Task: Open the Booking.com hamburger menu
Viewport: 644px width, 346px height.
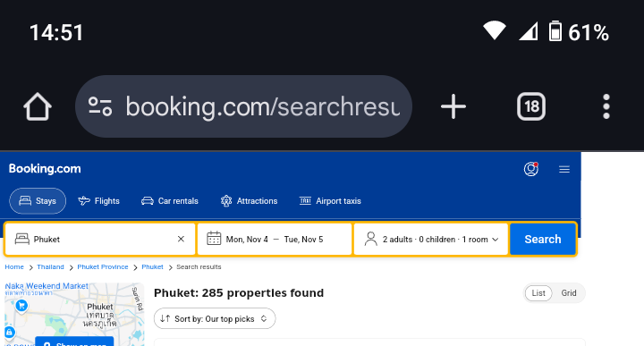Action: coord(564,169)
